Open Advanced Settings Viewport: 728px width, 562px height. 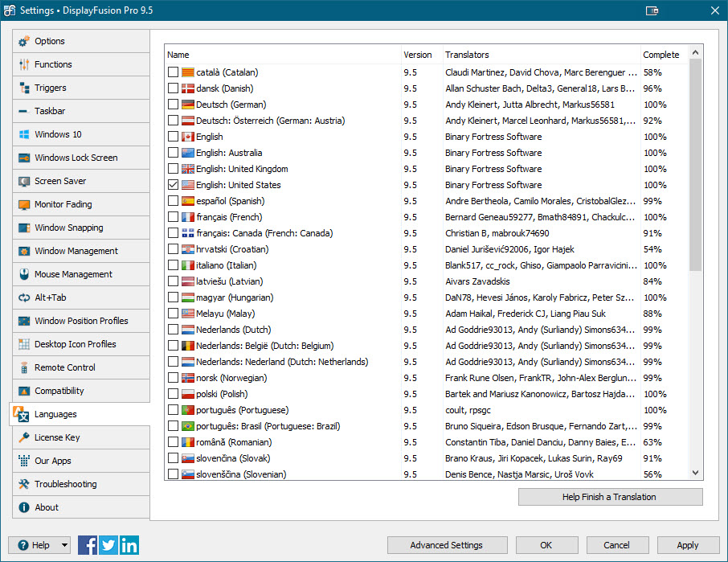(447, 545)
